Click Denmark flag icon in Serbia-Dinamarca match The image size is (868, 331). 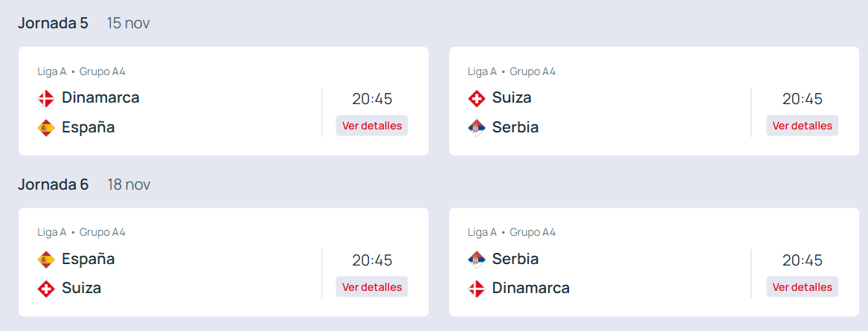click(476, 289)
